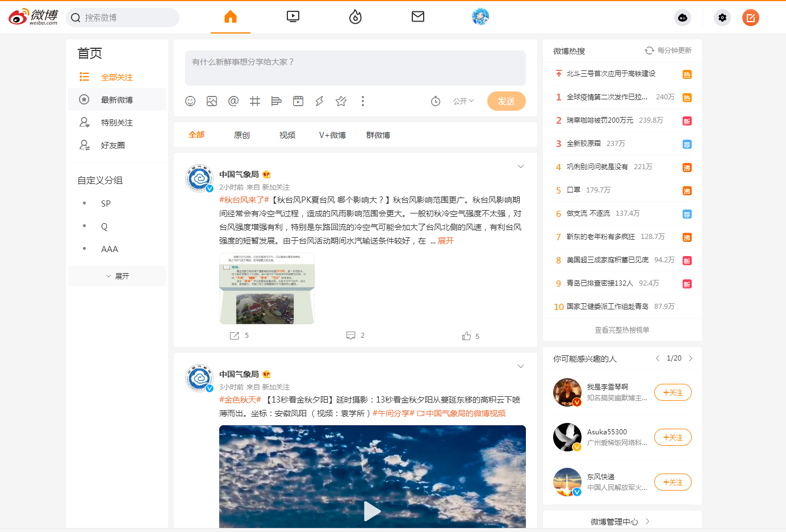The height and width of the screenshot is (532, 786).
Task: Open the Weibo logo homepage
Action: click(x=33, y=17)
